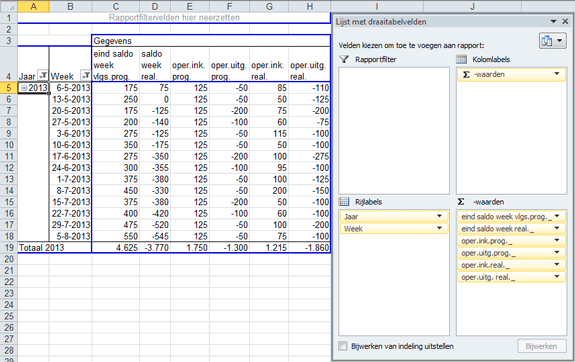Image resolution: width=575 pixels, height=362 pixels.
Task: Open dropdown for eind saldo week real. field
Action: coord(557,228)
